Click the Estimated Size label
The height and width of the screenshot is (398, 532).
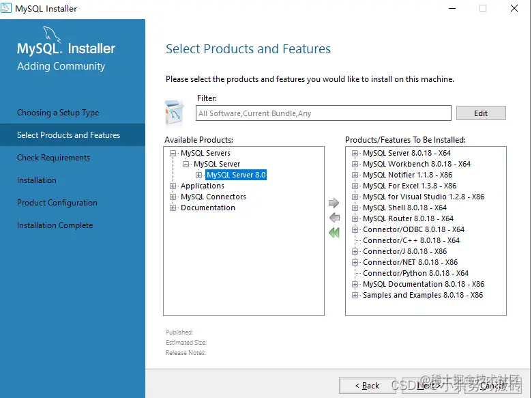click(186, 342)
